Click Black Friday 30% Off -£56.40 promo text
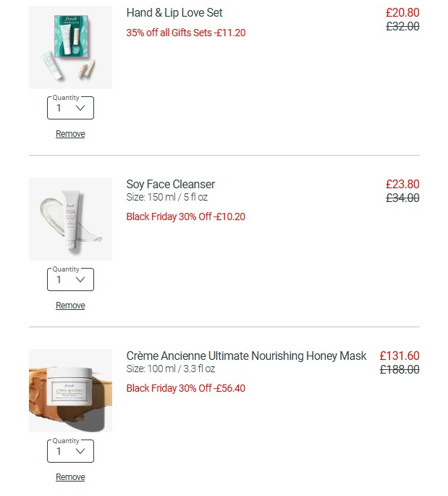448x496 pixels. coord(186,388)
